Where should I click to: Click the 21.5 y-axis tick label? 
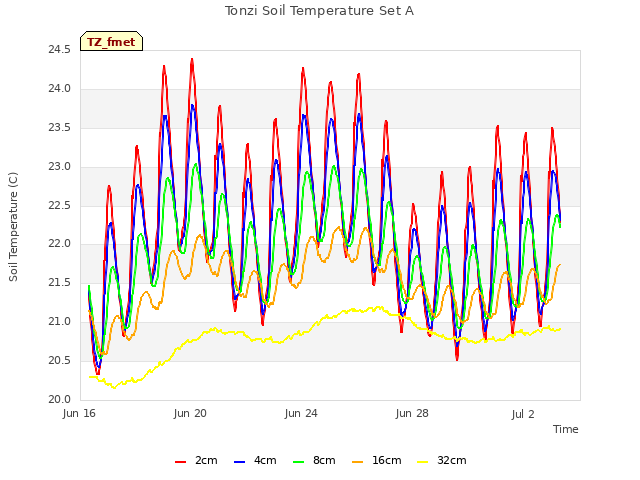click(60, 282)
